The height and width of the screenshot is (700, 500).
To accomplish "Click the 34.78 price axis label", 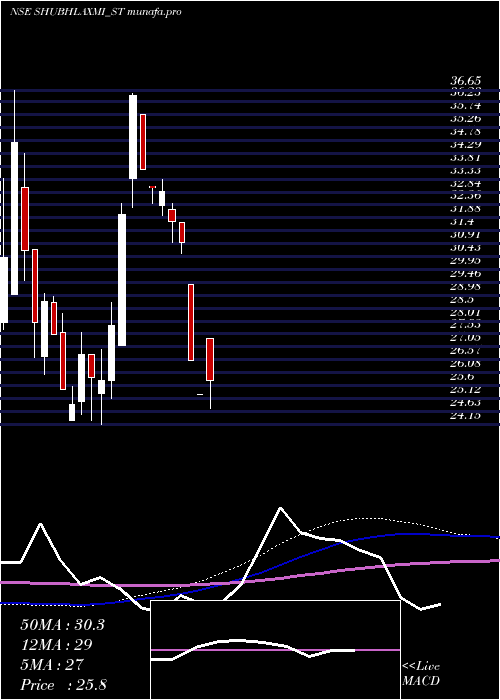I will pos(466,132).
